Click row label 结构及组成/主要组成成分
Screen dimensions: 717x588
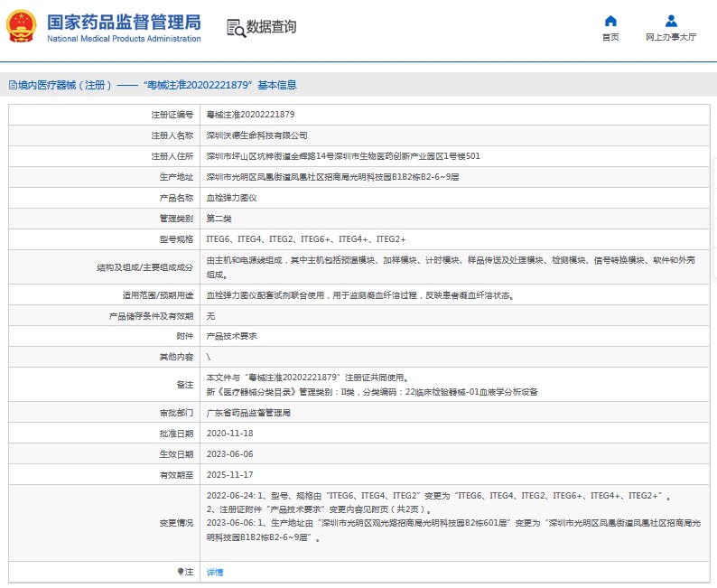(x=145, y=267)
